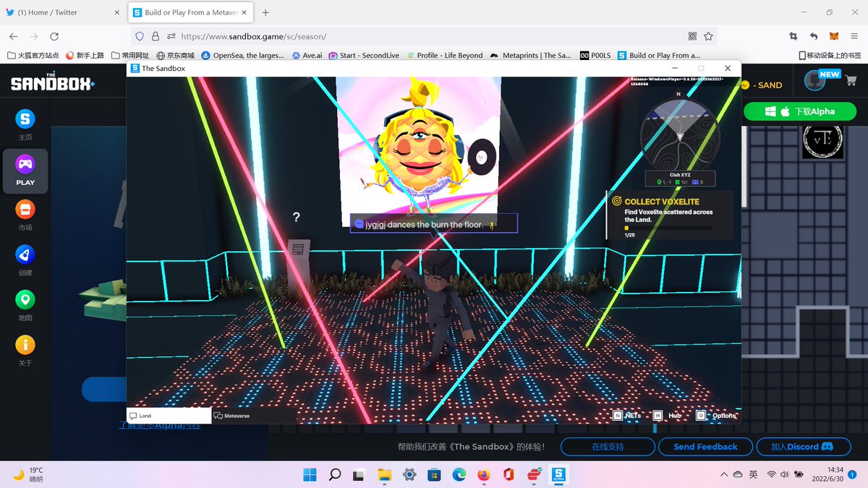The width and height of the screenshot is (868, 488).
Task: Click the Hub H key icon
Action: [658, 416]
